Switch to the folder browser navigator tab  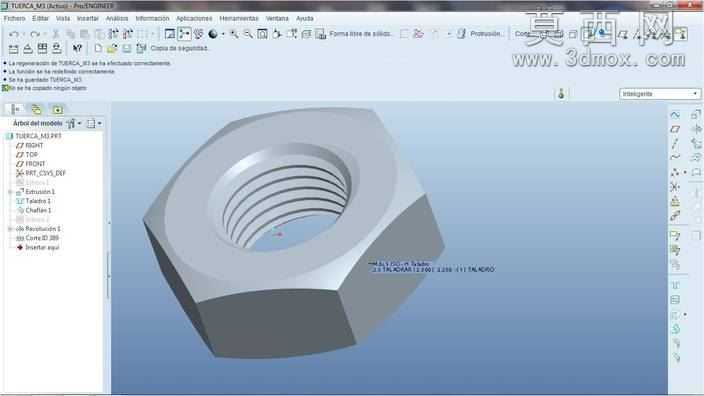pos(36,109)
